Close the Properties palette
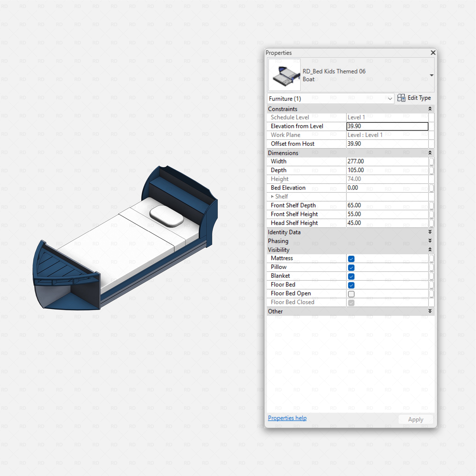 click(x=433, y=53)
